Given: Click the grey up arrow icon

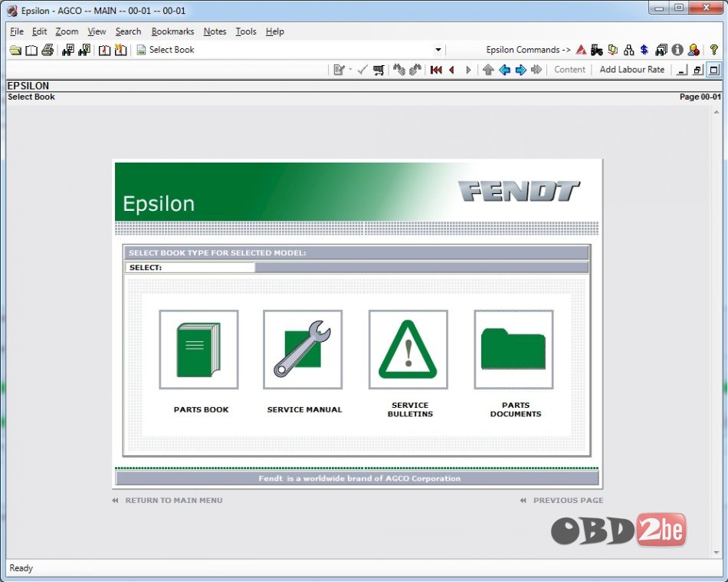Looking at the screenshot, I should 488,70.
